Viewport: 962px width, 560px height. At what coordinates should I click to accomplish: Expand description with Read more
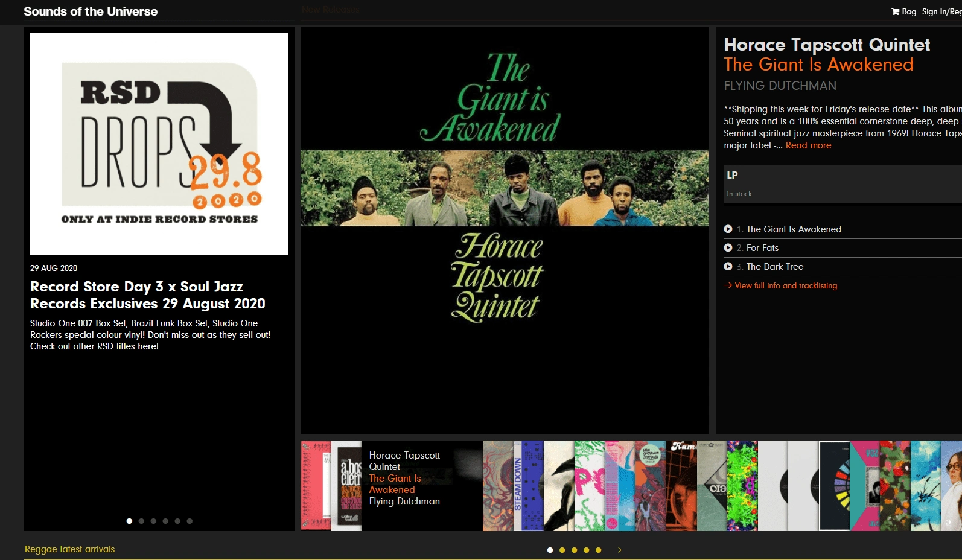point(808,145)
